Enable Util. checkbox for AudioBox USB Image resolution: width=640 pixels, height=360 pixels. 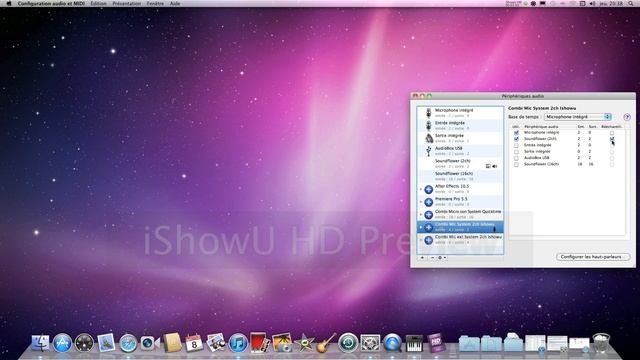pos(516,158)
